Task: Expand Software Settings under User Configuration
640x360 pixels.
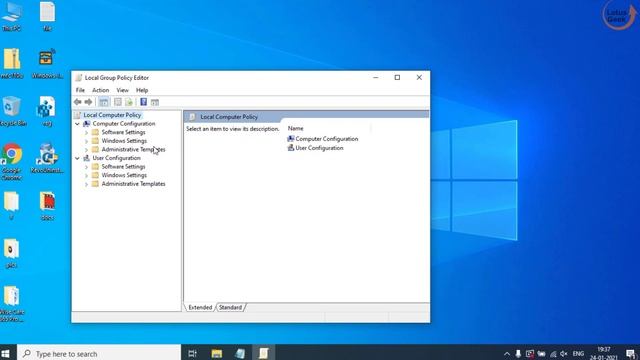Action: [x=86, y=167]
